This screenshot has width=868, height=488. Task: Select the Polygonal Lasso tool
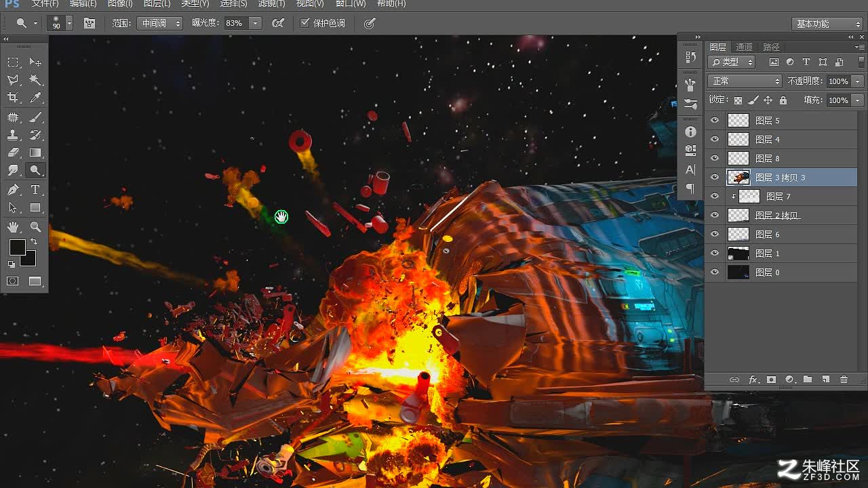pos(13,80)
